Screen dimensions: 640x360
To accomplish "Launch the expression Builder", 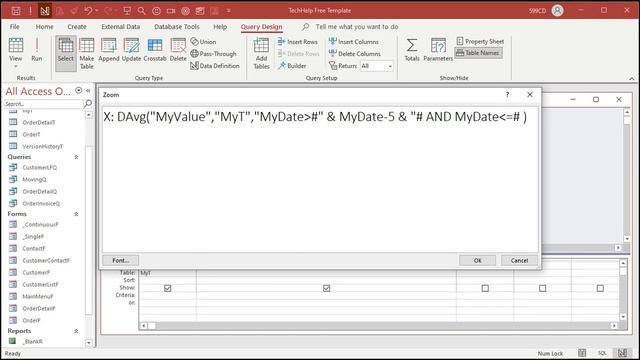I will pos(292,65).
